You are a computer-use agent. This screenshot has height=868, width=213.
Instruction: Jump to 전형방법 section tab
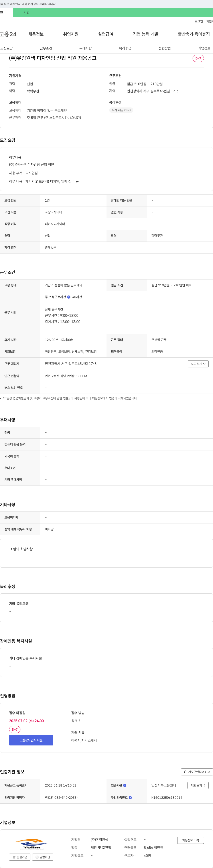coord(164,48)
